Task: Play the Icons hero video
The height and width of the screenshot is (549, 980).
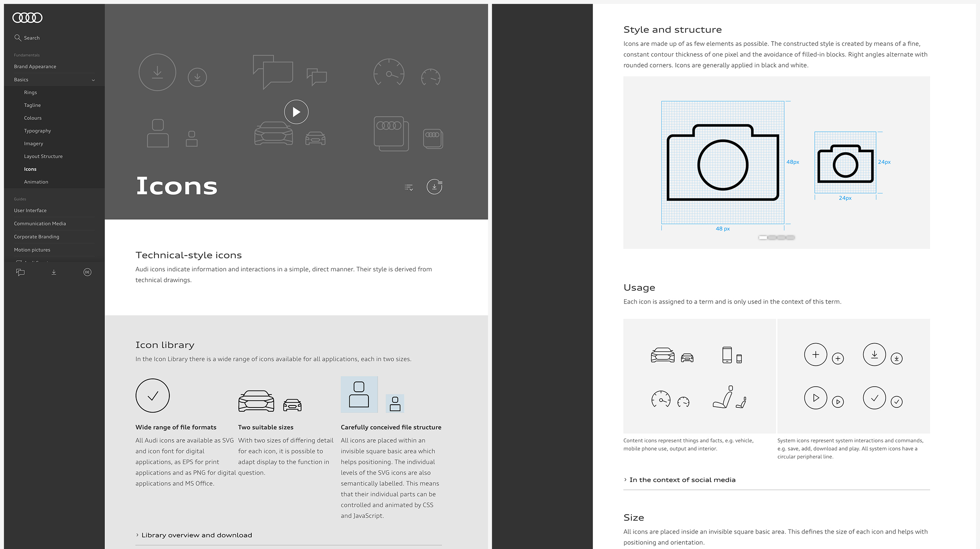Action: (296, 112)
